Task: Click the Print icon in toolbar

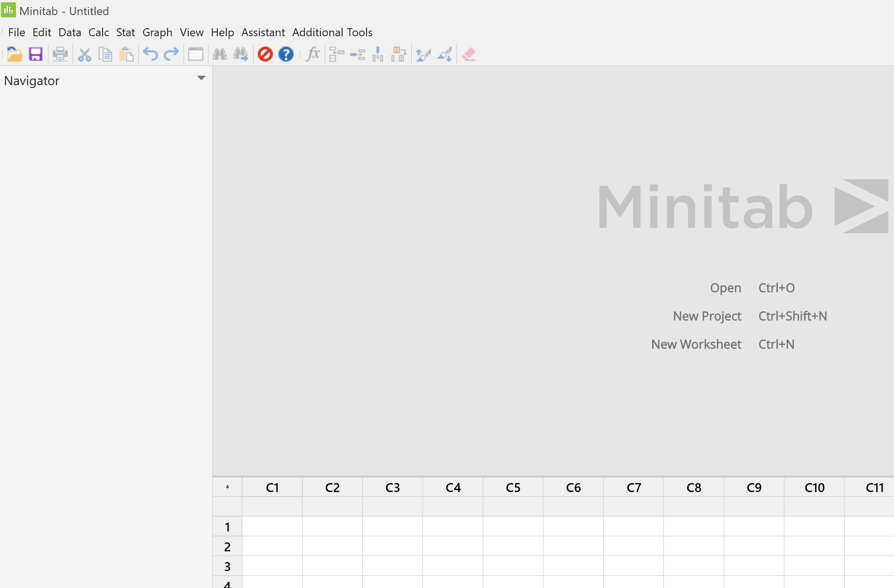Action: [x=60, y=54]
